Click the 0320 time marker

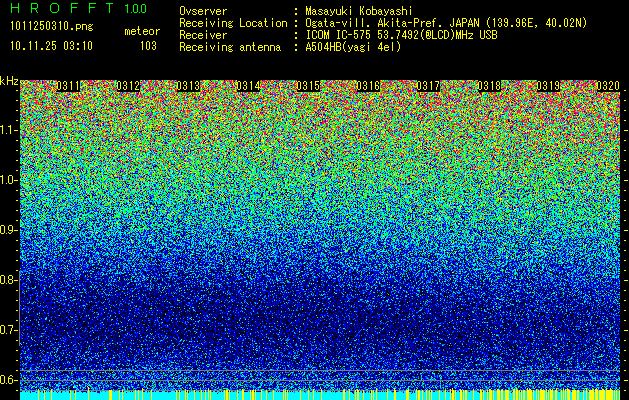608,86
